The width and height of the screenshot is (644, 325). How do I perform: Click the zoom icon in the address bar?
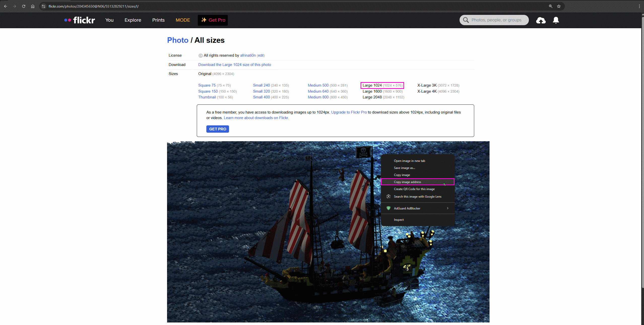pos(551,6)
